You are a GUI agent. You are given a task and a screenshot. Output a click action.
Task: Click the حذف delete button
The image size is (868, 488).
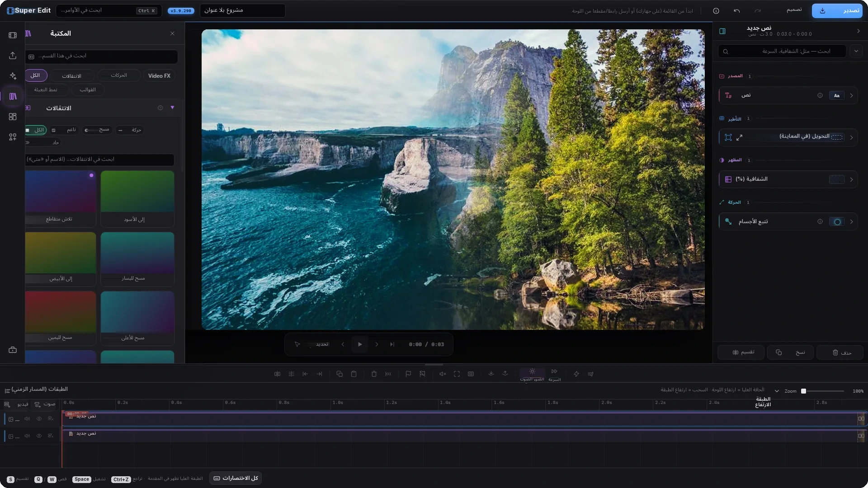click(x=841, y=352)
